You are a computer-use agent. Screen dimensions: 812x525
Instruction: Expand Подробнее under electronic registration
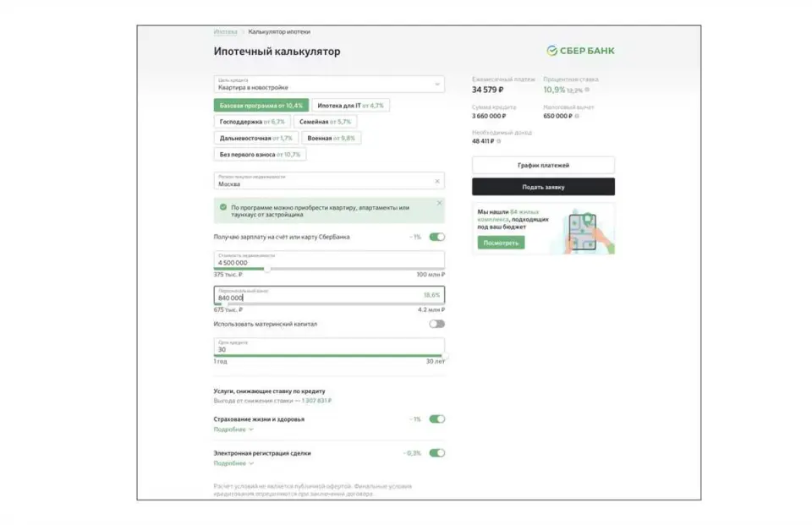click(233, 463)
